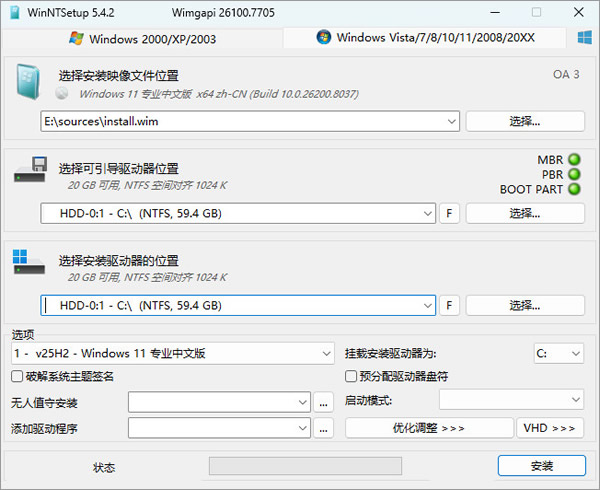Open 优化调整 >>> settings
This screenshot has width=600, height=490.
(x=429, y=428)
